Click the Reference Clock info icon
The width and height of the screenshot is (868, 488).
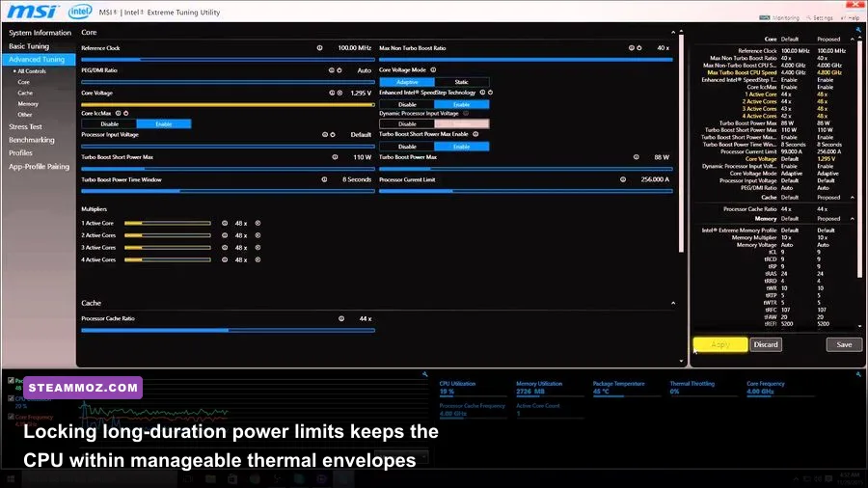(x=319, y=48)
